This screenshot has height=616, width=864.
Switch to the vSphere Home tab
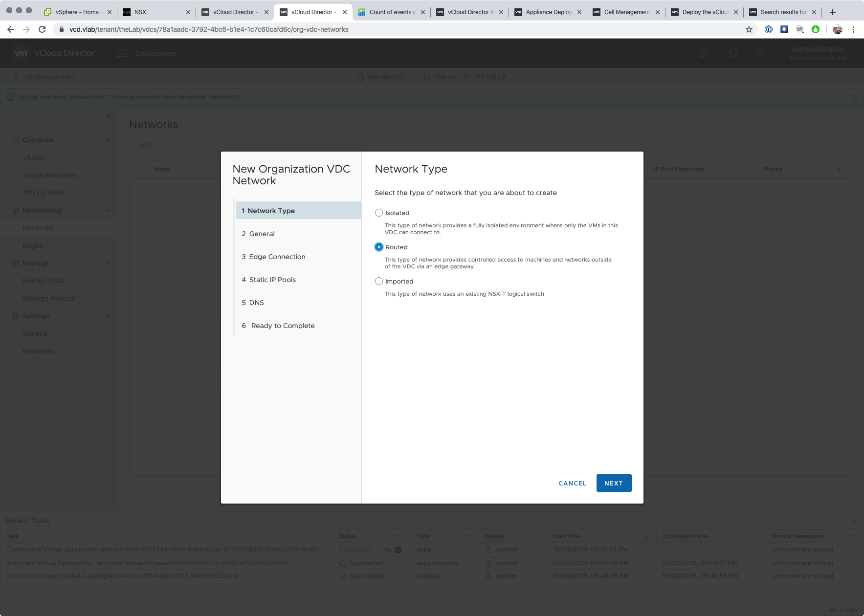(76, 12)
